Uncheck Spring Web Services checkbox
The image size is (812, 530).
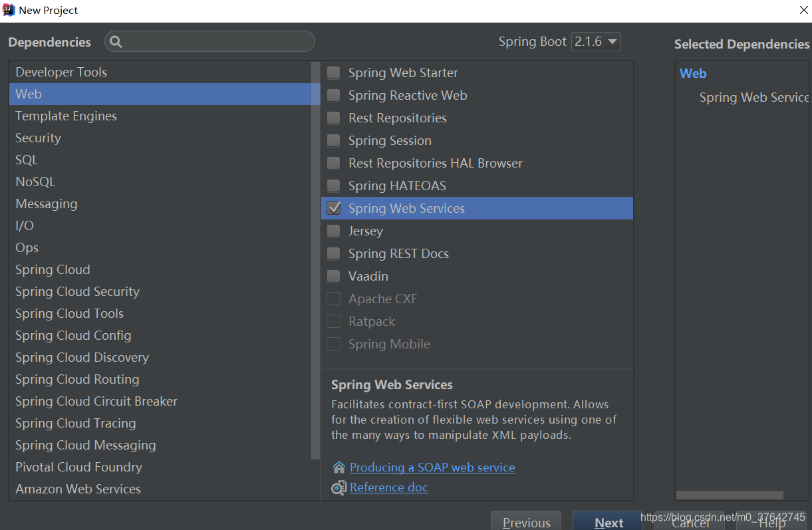pos(334,208)
